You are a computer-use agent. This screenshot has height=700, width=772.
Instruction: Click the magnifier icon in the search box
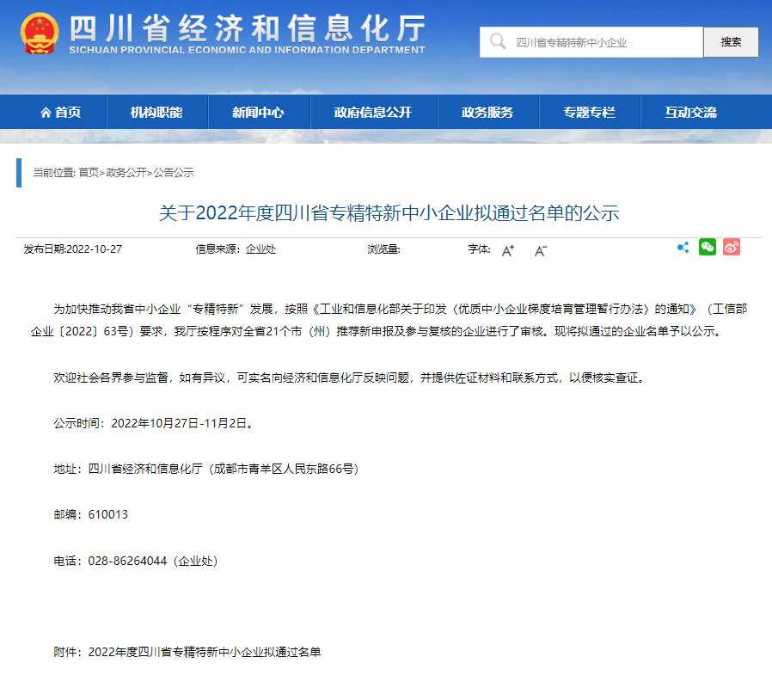coord(497,41)
